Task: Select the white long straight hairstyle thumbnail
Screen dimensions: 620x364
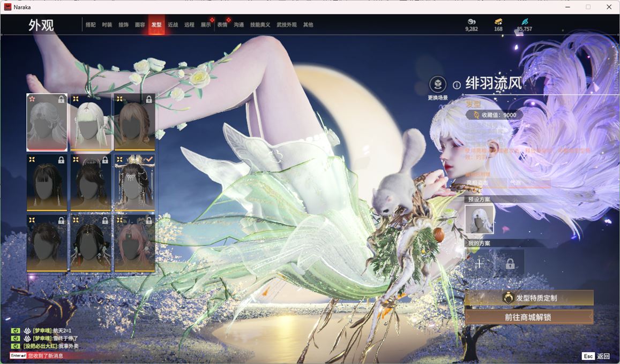Action: click(91, 123)
